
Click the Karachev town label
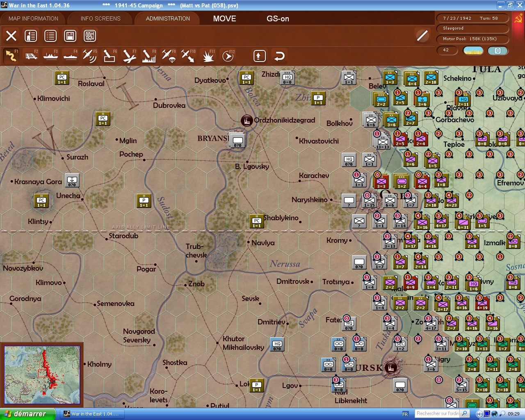[x=314, y=176]
